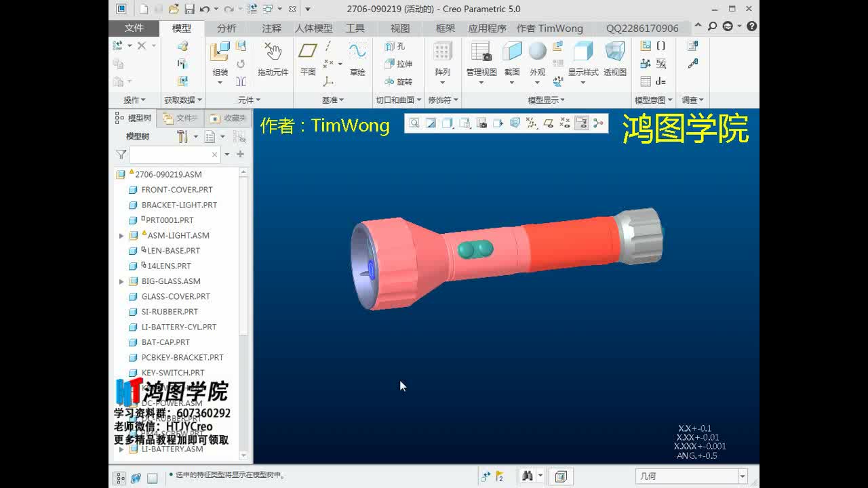Click the Save icon in quick access toolbar
The height and width of the screenshot is (488, 868).
click(x=189, y=9)
